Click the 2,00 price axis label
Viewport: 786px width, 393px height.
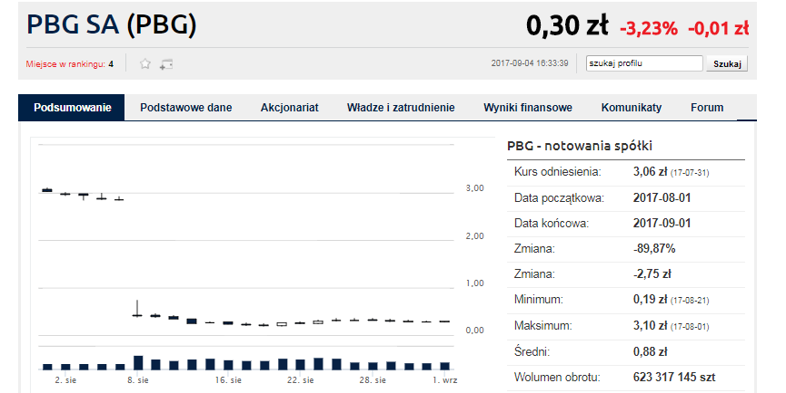click(x=475, y=236)
